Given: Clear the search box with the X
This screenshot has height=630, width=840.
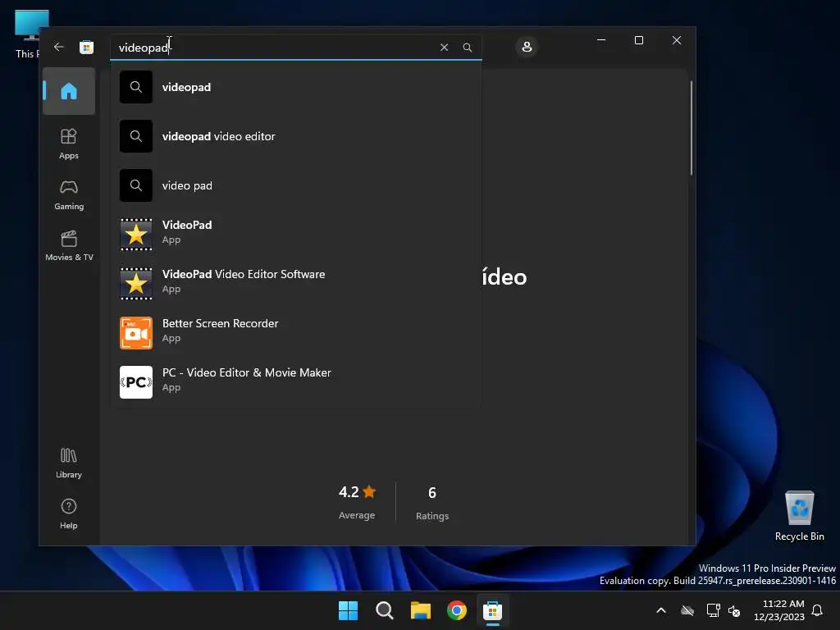Looking at the screenshot, I should pyautogui.click(x=444, y=47).
